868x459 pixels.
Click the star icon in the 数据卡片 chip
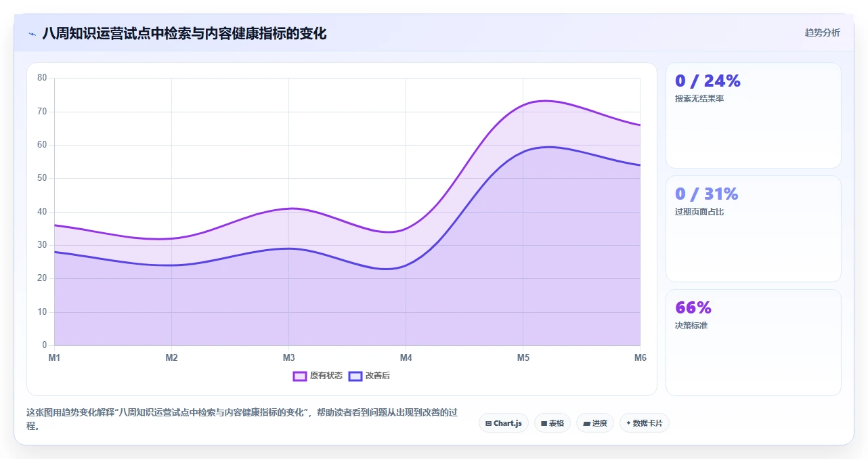(628, 423)
